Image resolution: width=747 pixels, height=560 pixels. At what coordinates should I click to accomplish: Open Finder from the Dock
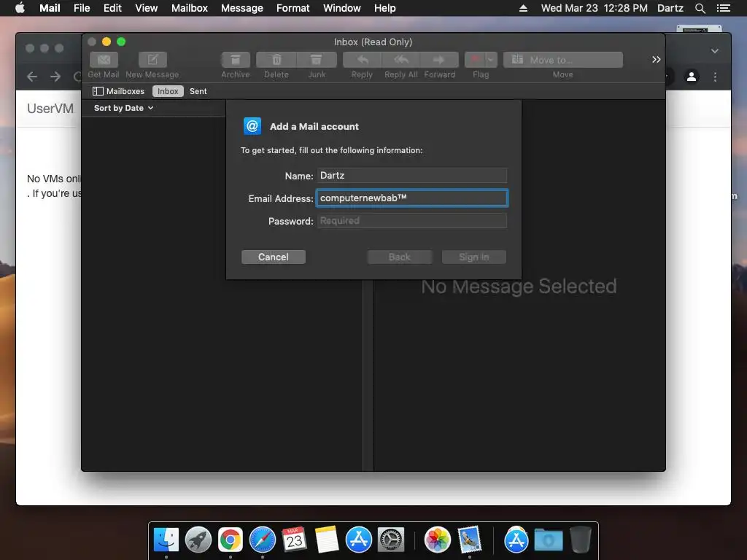166,540
